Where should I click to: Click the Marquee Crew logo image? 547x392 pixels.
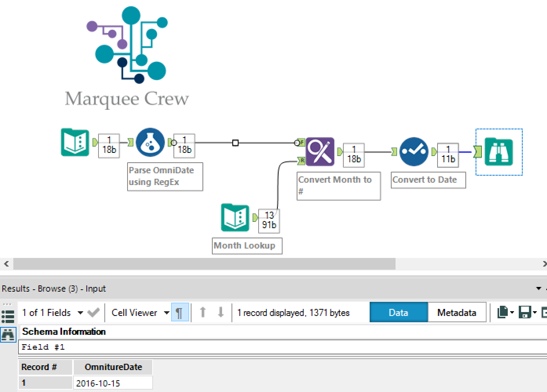pyautogui.click(x=127, y=57)
